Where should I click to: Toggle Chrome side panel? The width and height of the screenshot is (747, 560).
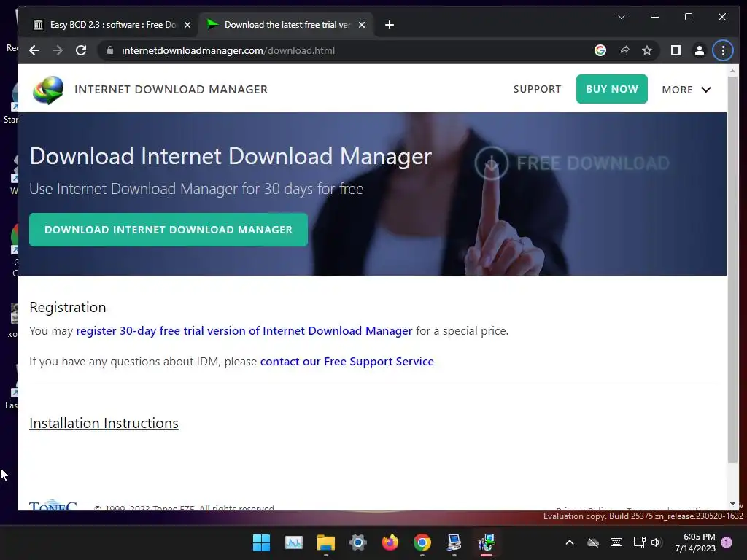click(676, 50)
